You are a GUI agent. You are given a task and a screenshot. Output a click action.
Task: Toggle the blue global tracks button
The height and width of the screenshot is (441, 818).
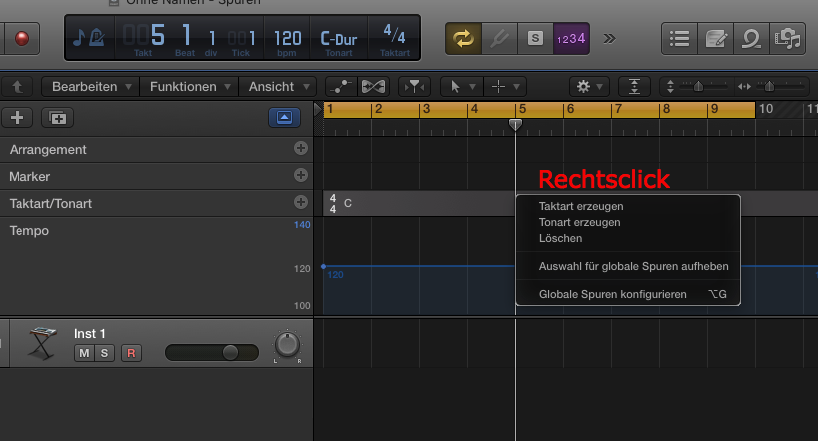tap(284, 117)
